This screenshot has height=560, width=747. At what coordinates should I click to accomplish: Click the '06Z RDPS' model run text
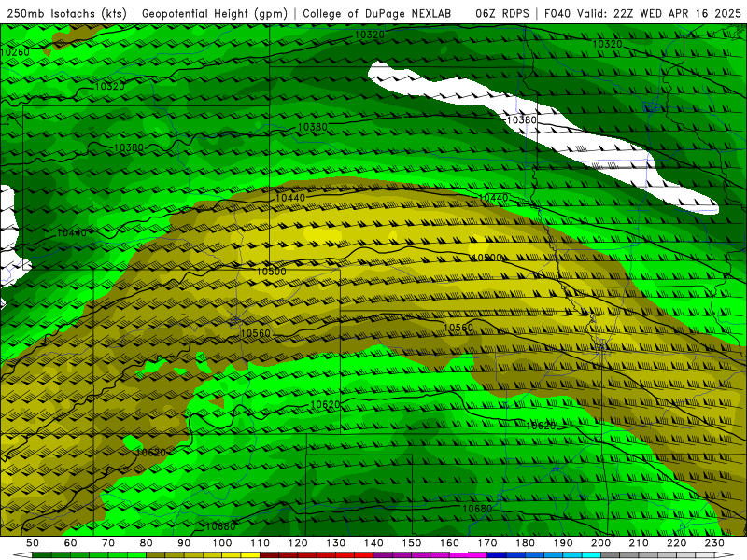pyautogui.click(x=502, y=14)
